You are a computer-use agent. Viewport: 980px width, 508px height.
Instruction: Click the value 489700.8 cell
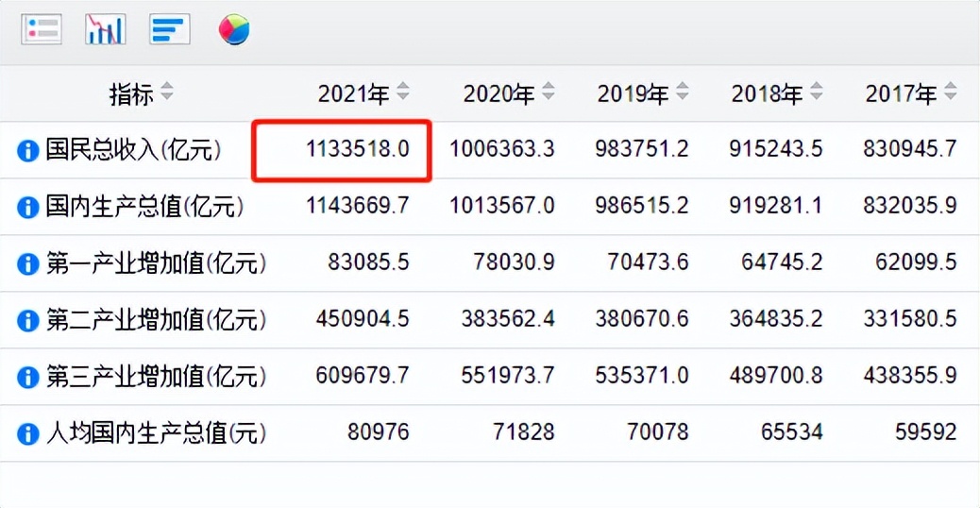click(x=776, y=376)
